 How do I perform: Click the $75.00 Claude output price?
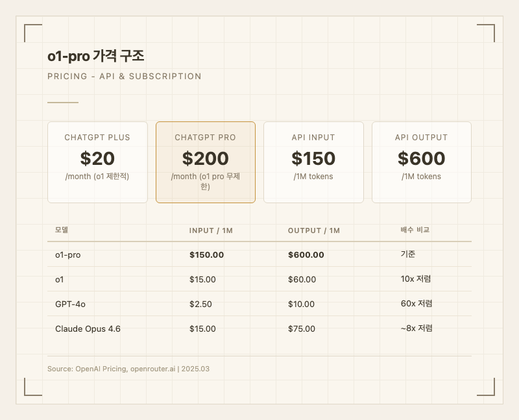(x=302, y=329)
